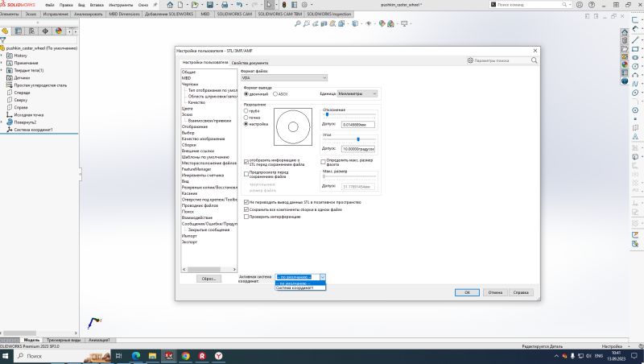This screenshot has height=364, width=644.
Task: Click the Сброс reset button
Action: pos(208,279)
